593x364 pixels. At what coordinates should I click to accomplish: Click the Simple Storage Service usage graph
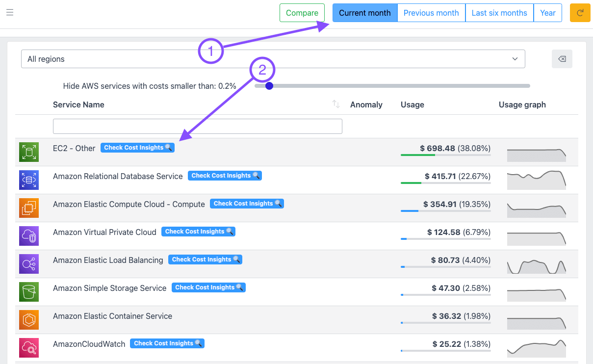(537, 294)
